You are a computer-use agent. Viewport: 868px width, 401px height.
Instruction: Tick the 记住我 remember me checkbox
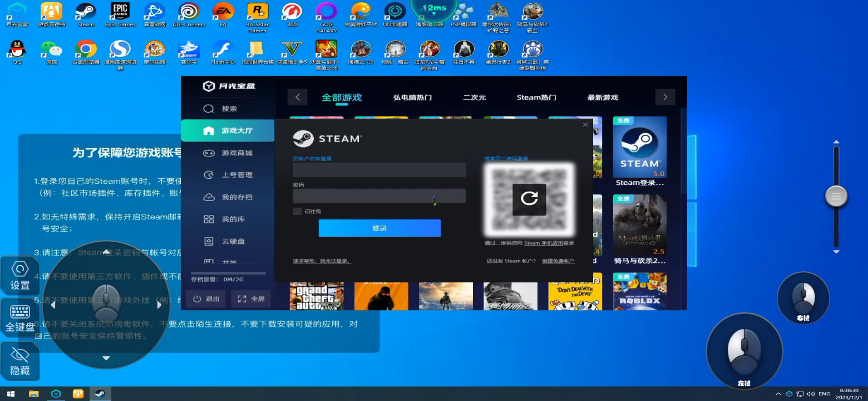click(x=298, y=212)
